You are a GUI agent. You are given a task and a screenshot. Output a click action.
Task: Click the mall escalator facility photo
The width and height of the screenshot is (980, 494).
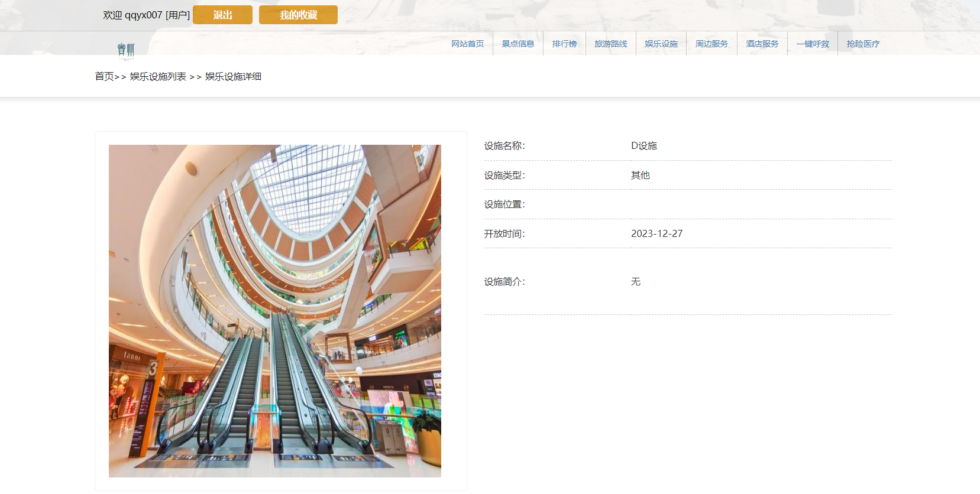click(275, 311)
